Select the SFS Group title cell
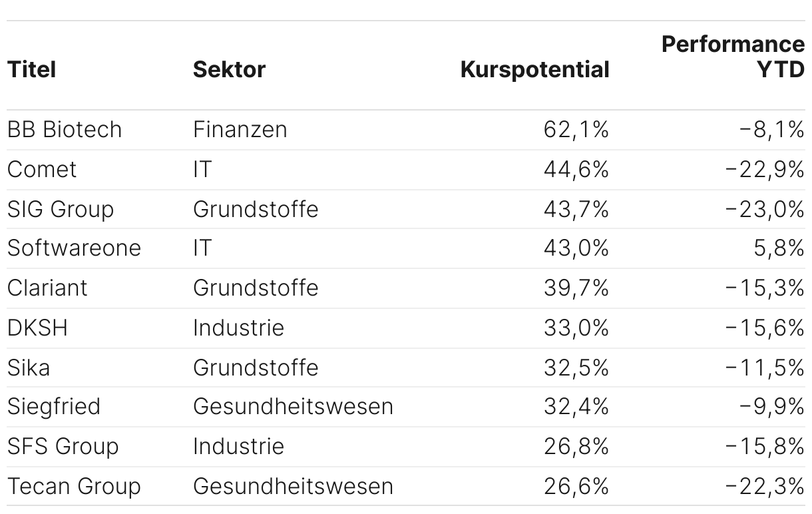Viewport: 812px width, 514px height. tap(63, 447)
